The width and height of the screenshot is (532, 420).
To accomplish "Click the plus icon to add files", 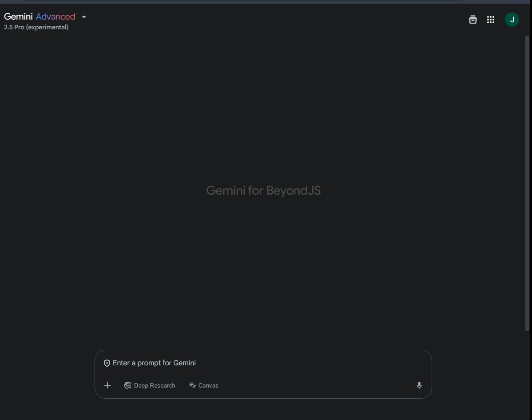I will point(107,385).
